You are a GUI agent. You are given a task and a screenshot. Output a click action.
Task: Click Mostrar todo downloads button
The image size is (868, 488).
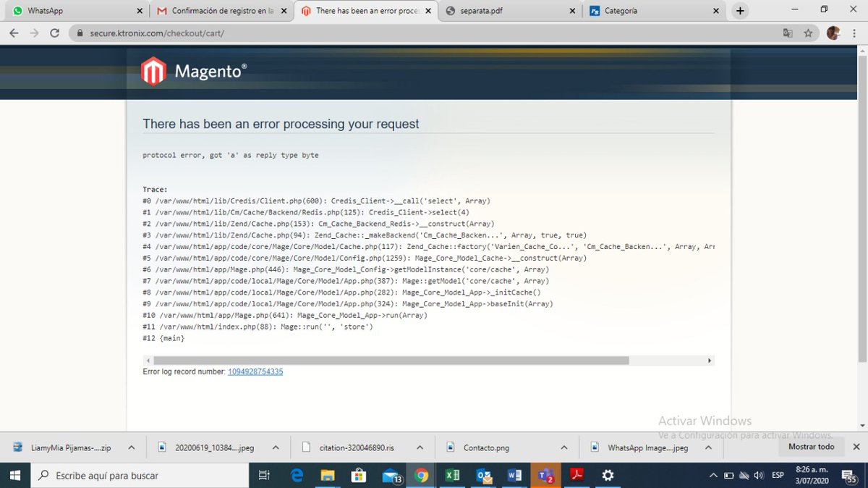(811, 447)
